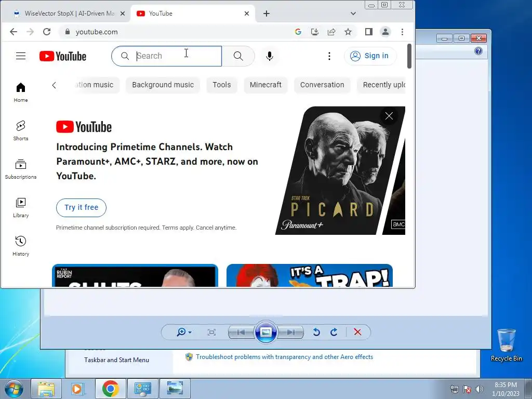Open Subscriptions in sidebar
The width and height of the screenshot is (532, 399).
pos(21,169)
